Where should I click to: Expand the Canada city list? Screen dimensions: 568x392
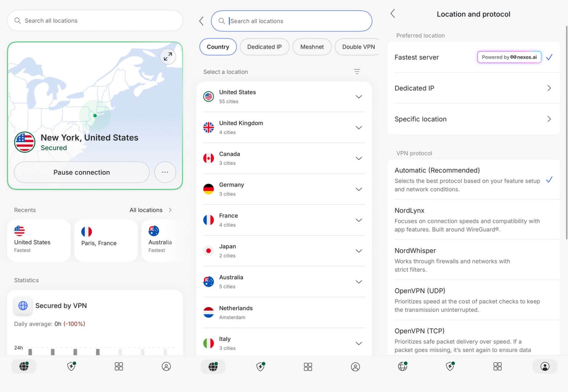coord(359,158)
